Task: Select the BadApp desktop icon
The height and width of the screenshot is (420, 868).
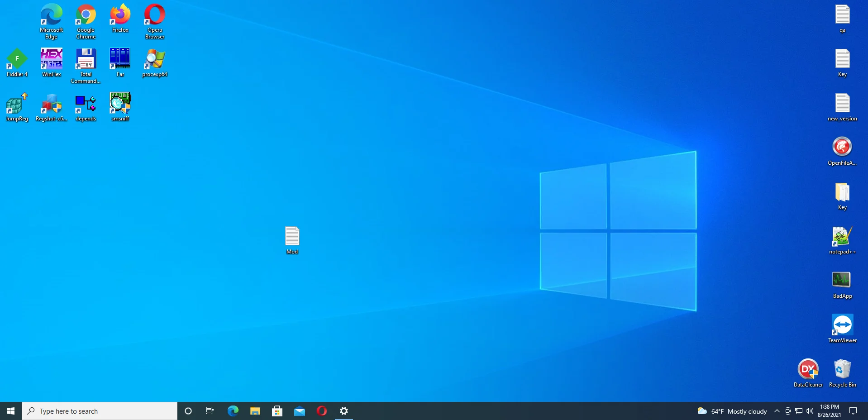Action: pyautogui.click(x=842, y=284)
